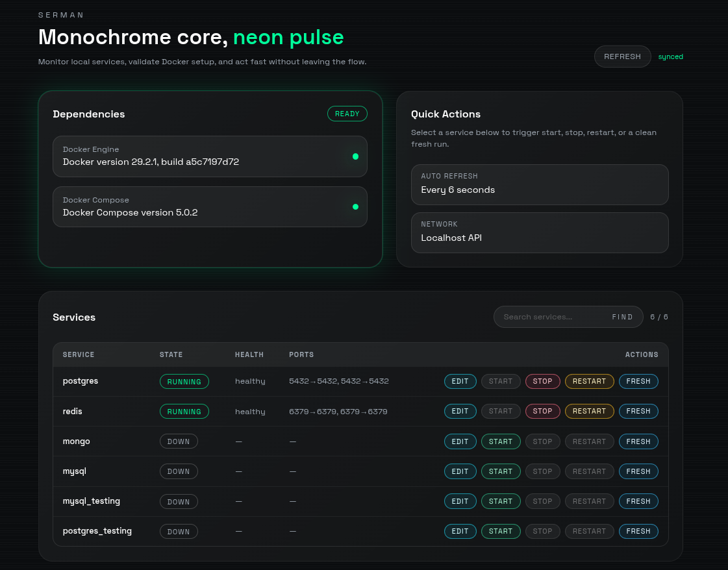728x570 pixels.
Task: Stop the postgres service
Action: pyautogui.click(x=542, y=382)
